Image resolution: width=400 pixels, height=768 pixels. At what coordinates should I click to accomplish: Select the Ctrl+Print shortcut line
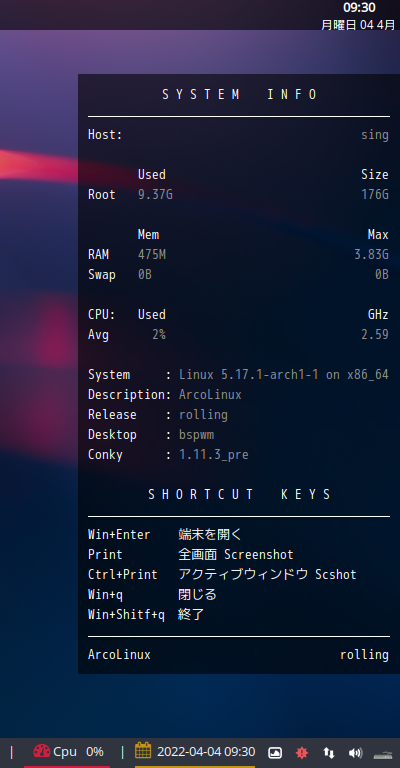pos(222,575)
